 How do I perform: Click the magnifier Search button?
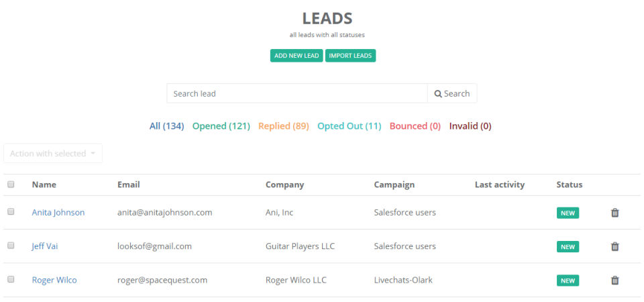click(452, 93)
